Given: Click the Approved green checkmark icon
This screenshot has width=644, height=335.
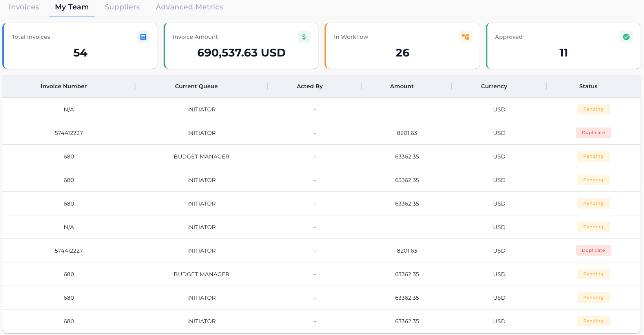Looking at the screenshot, I should (x=626, y=37).
